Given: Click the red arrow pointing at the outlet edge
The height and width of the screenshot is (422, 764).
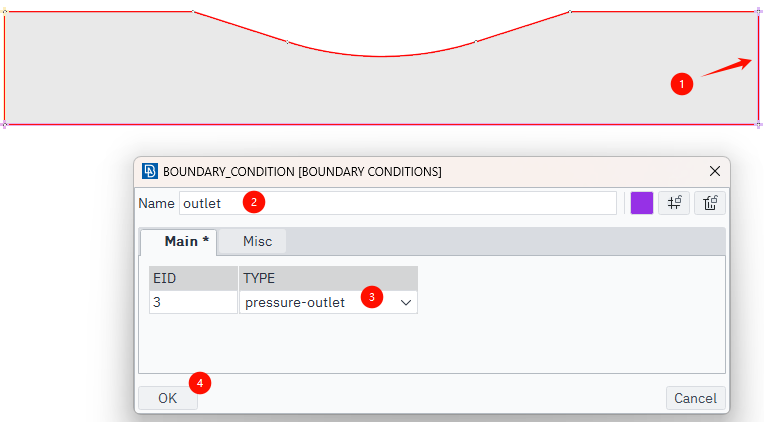Looking at the screenshot, I should [x=727, y=67].
